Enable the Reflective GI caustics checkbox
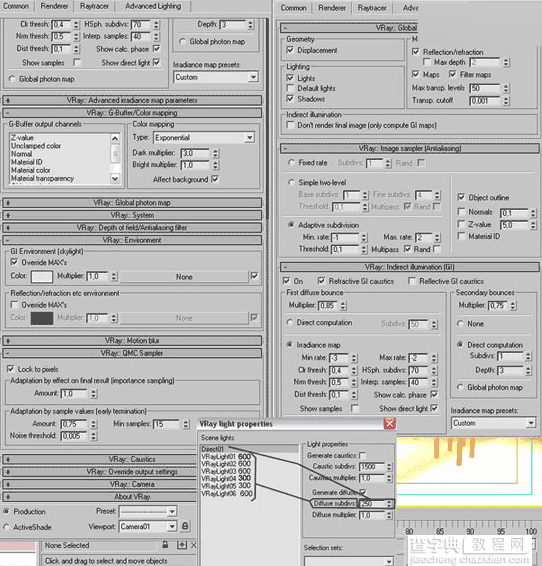The image size is (542, 566). point(412,281)
